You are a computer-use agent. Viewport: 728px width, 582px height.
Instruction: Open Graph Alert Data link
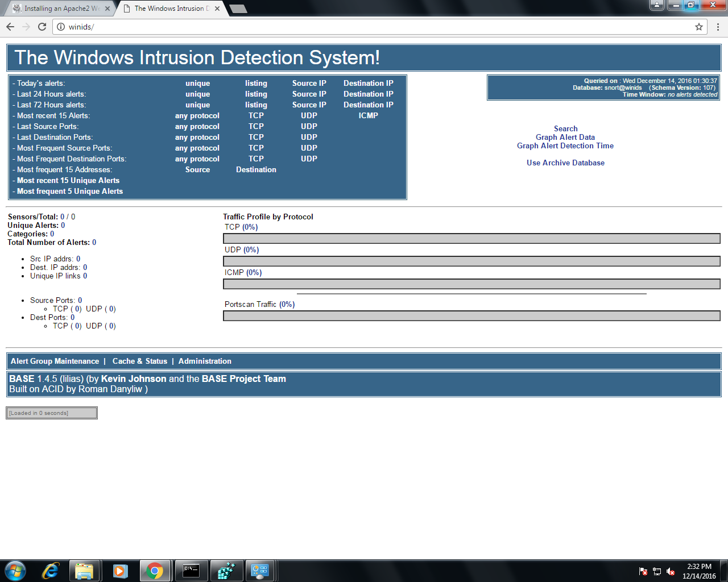(565, 138)
